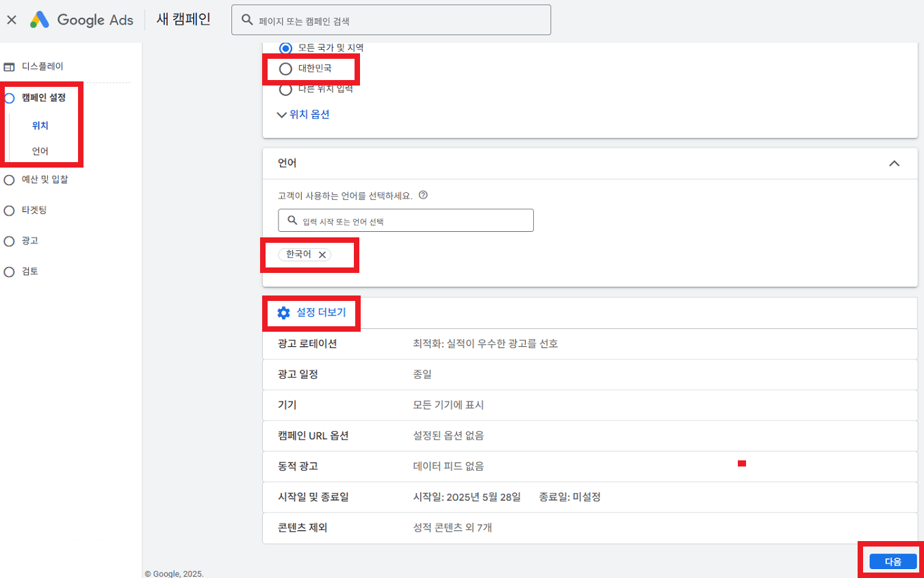924x578 pixels.
Task: Click the 설정 더보기 gear icon
Action: pyautogui.click(x=283, y=313)
